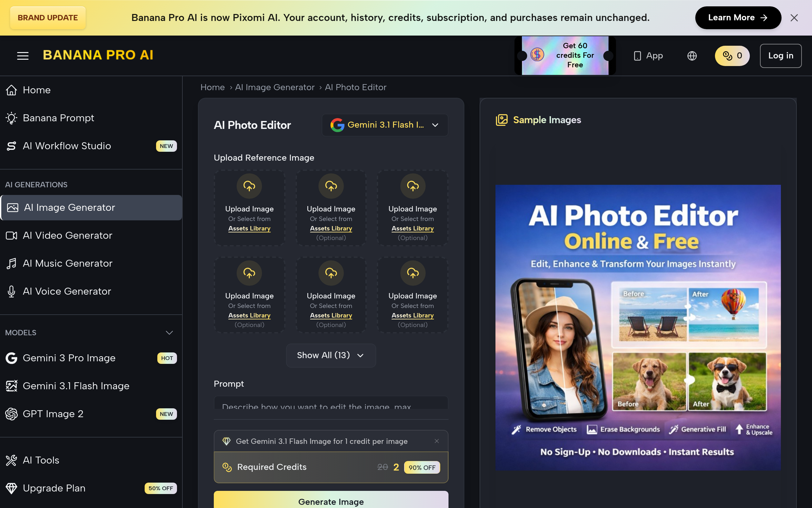Open Upgrade Plan in sidebar
This screenshot has height=508, width=812.
click(91, 488)
